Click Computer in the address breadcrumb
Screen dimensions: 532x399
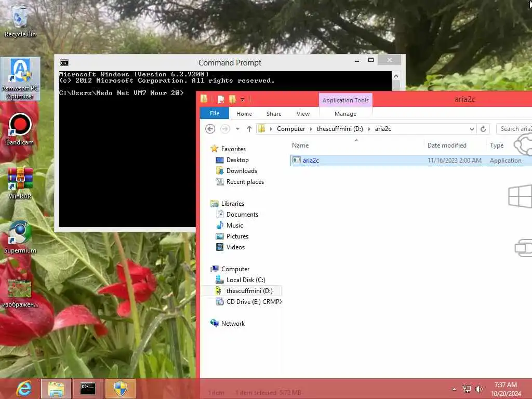(291, 129)
